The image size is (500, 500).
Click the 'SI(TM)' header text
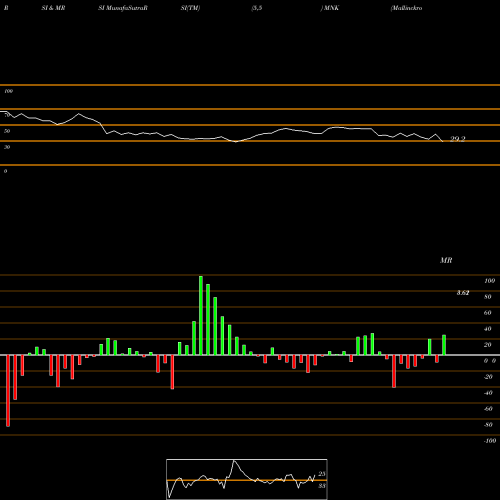pos(190,8)
